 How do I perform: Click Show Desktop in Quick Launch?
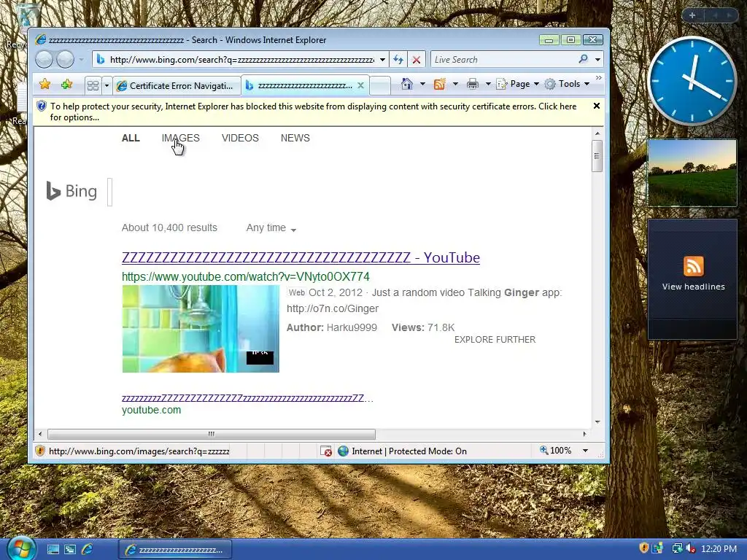coord(53,550)
